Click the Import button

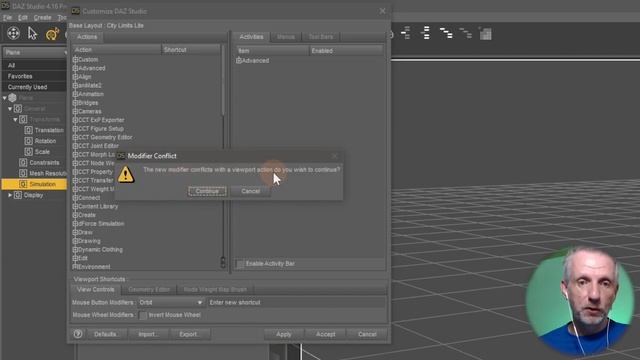click(148, 334)
